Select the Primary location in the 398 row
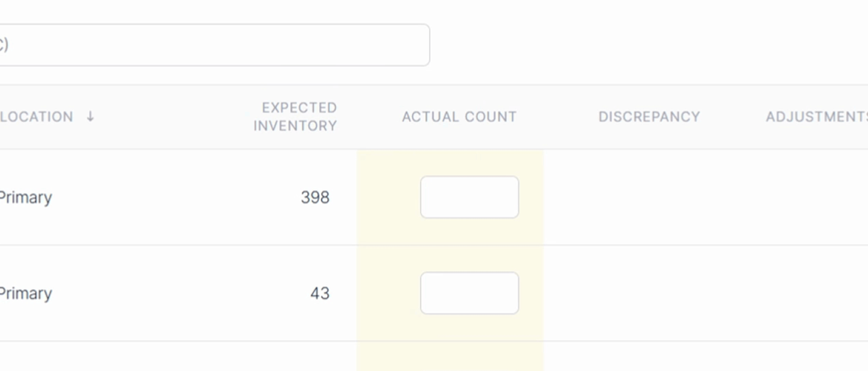 click(x=26, y=198)
